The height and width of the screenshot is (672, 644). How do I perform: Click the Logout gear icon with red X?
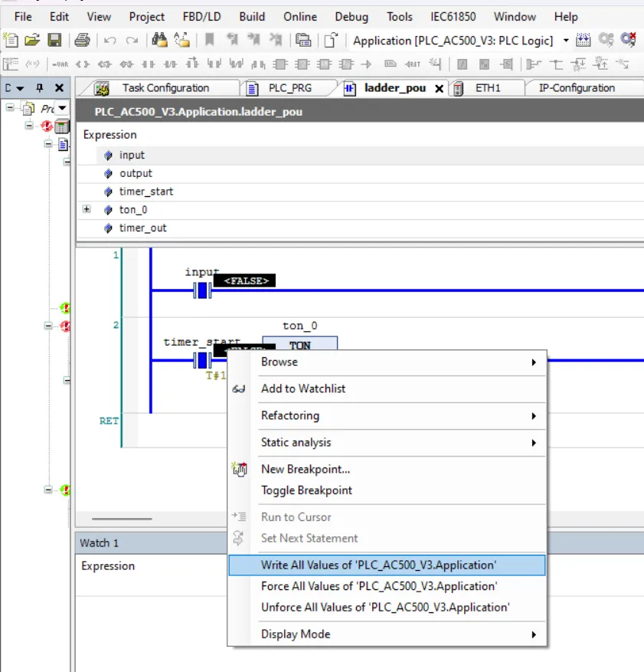[x=628, y=41]
